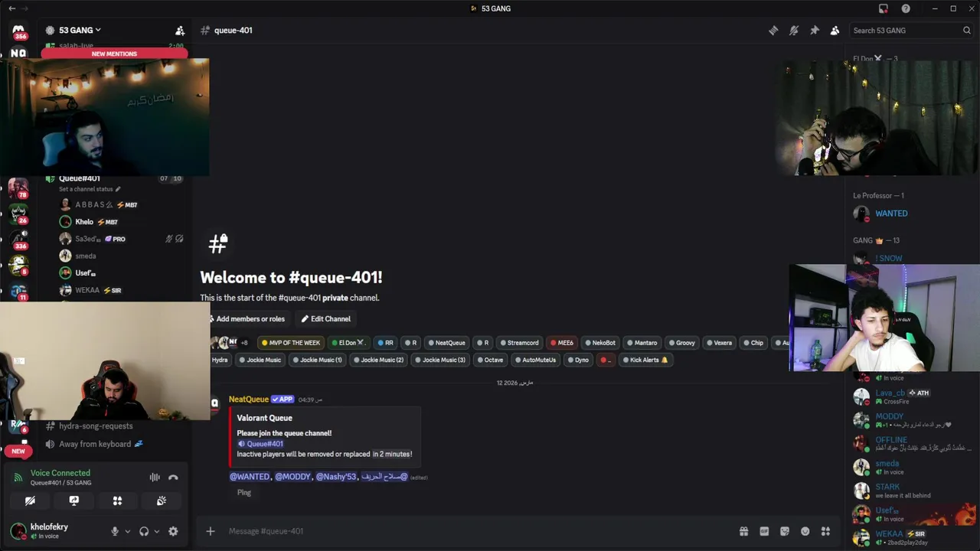The height and width of the screenshot is (551, 980).
Task: Click the Jockie Music (3) chip
Action: click(x=440, y=360)
